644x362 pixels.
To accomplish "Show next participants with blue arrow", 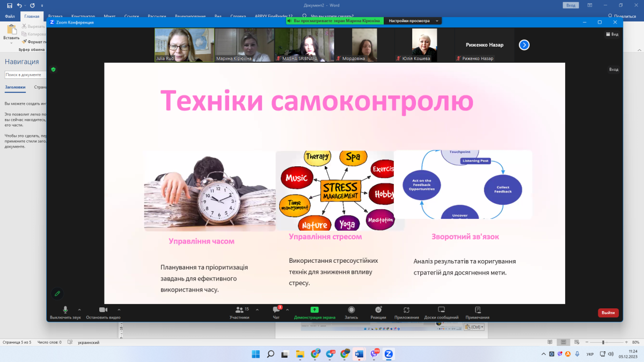I will [x=524, y=45].
